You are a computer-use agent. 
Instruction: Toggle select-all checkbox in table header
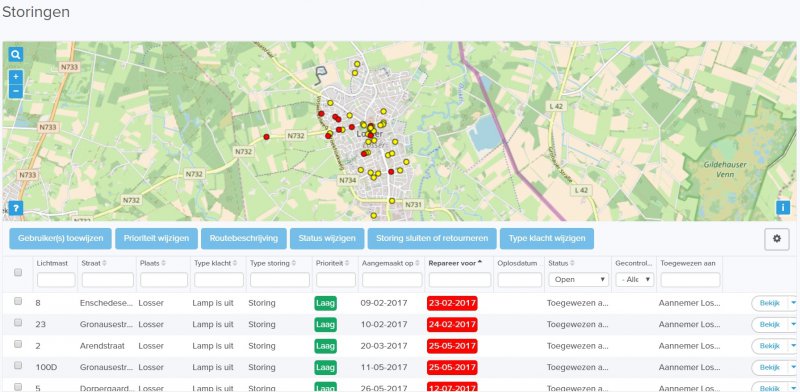tap(18, 273)
